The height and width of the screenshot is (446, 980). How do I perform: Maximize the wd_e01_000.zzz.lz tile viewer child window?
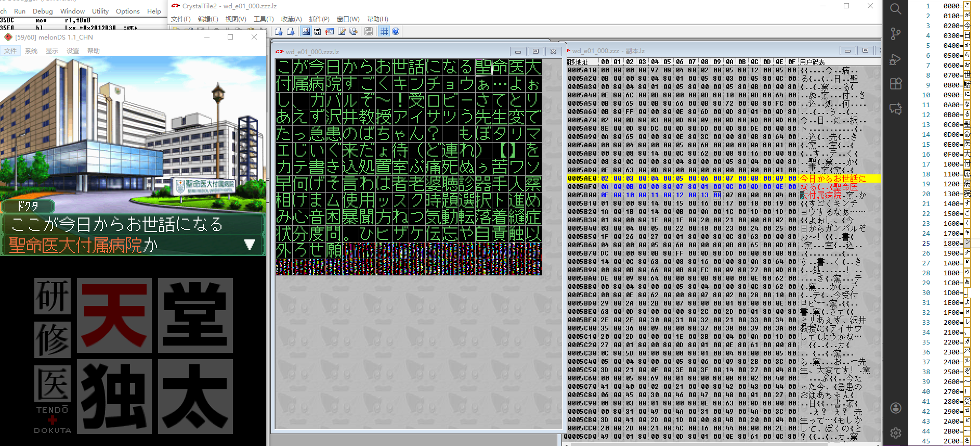tap(535, 52)
